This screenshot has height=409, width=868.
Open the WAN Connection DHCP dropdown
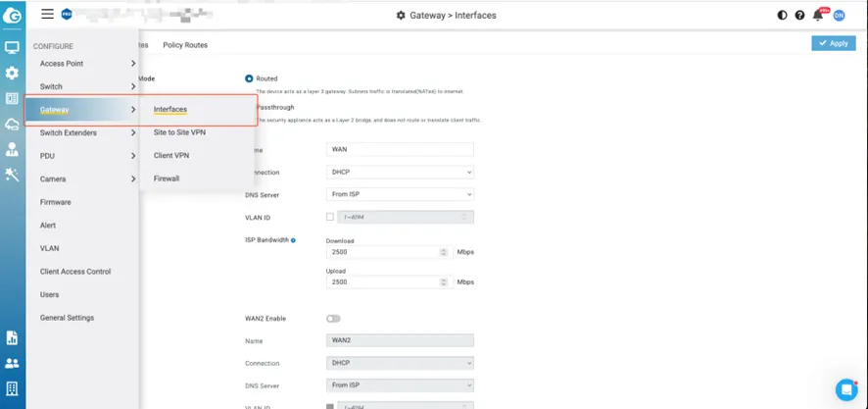coord(401,173)
